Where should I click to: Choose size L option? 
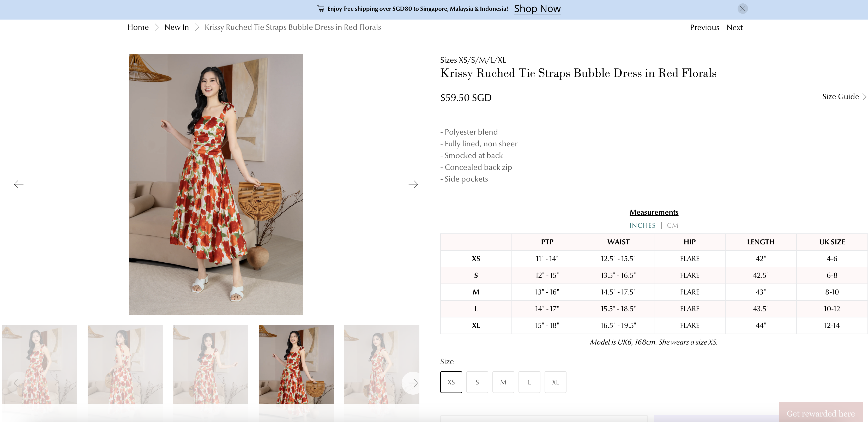[529, 382]
